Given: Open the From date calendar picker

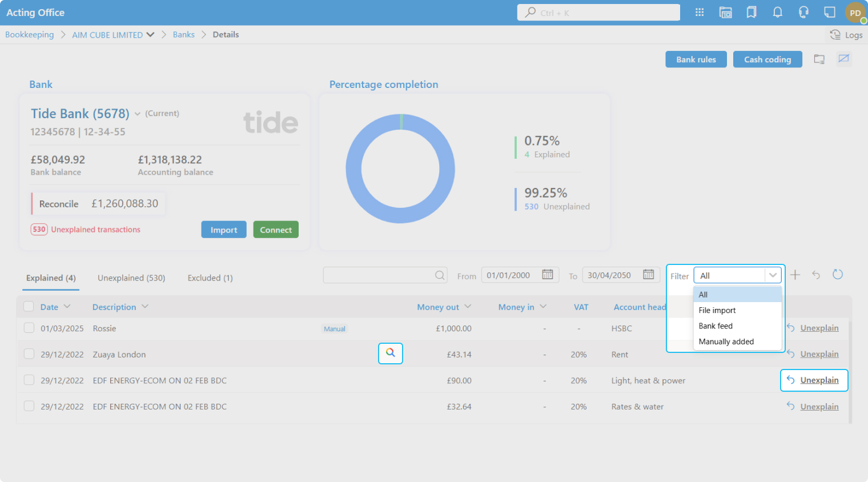Looking at the screenshot, I should [547, 275].
